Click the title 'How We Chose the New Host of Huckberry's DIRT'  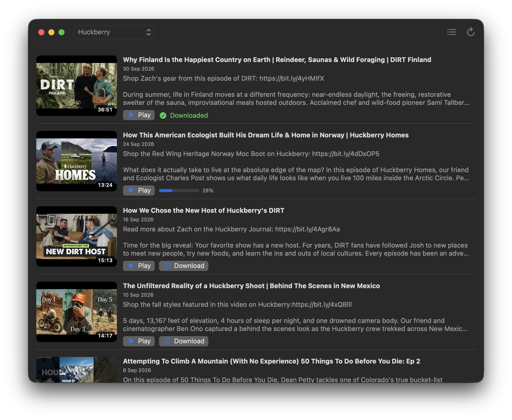pos(204,211)
